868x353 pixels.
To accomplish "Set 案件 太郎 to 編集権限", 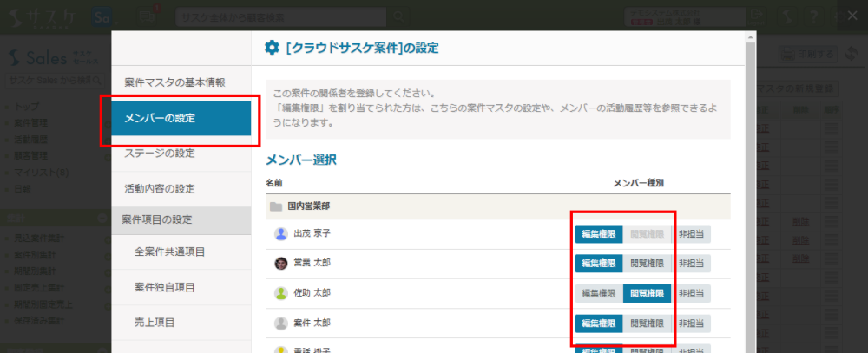I will pyautogui.click(x=598, y=324).
